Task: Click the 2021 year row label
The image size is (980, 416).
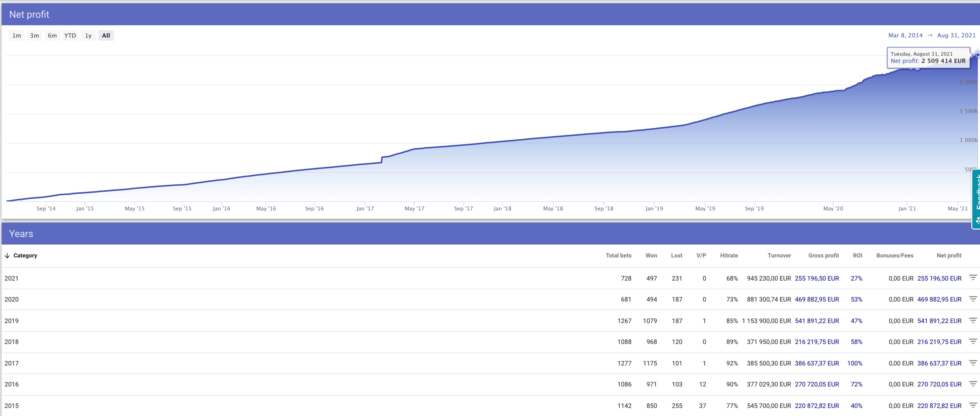Action: (x=11, y=278)
